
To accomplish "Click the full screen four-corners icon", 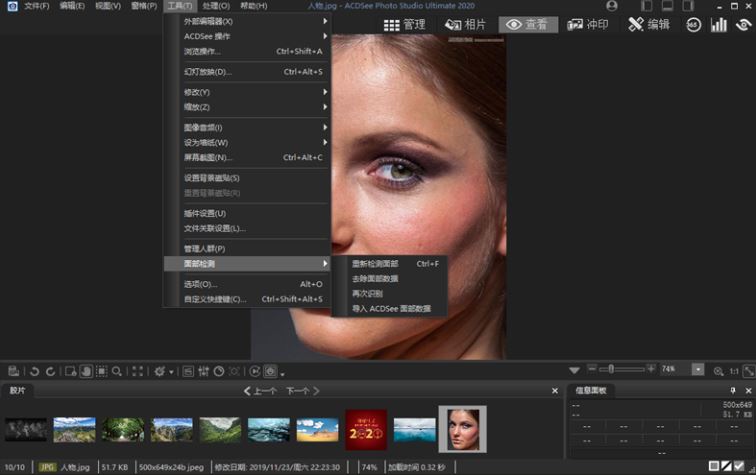I will (137, 371).
